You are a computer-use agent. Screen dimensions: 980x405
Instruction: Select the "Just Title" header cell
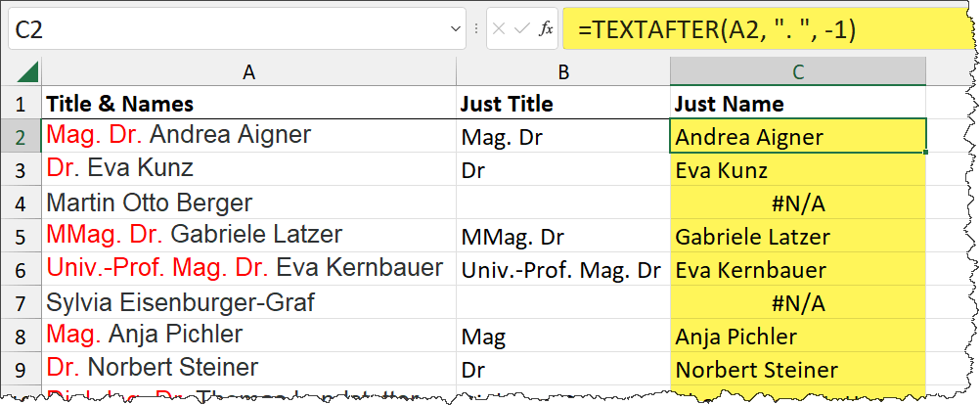(563, 104)
